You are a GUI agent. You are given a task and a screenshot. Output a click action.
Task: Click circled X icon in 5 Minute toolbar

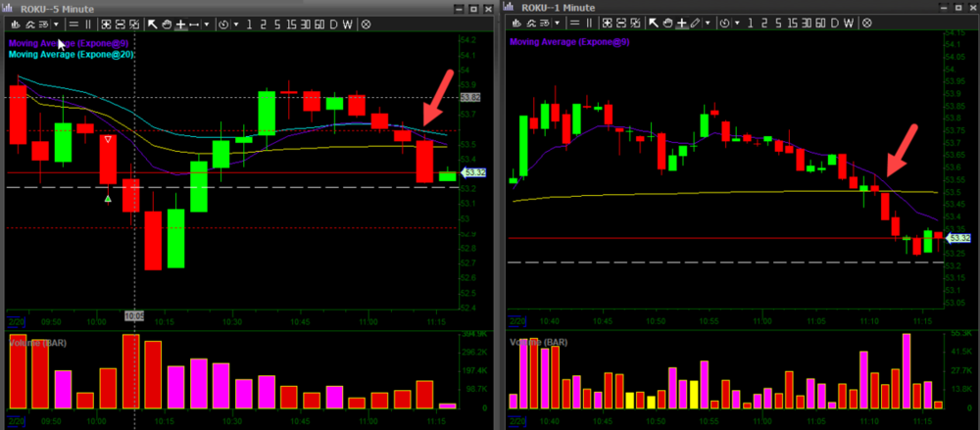[x=366, y=23]
